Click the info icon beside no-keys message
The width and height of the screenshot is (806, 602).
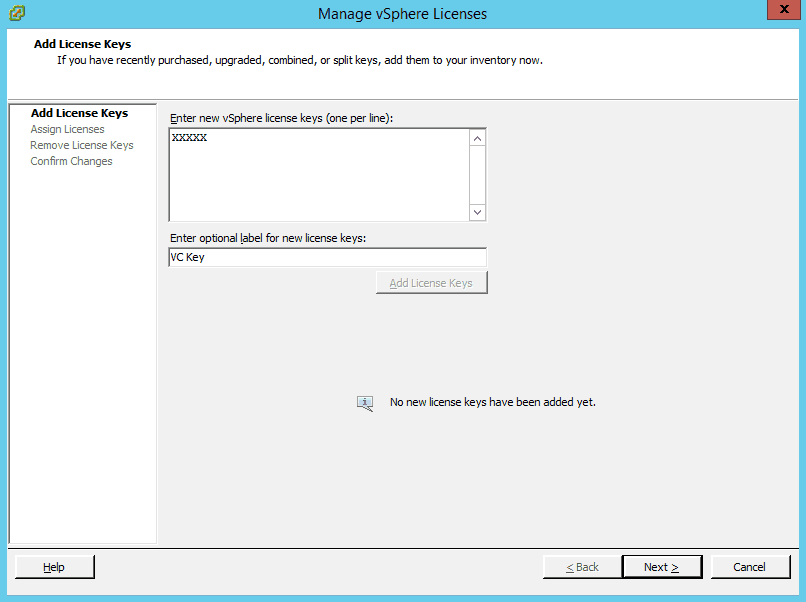click(365, 403)
